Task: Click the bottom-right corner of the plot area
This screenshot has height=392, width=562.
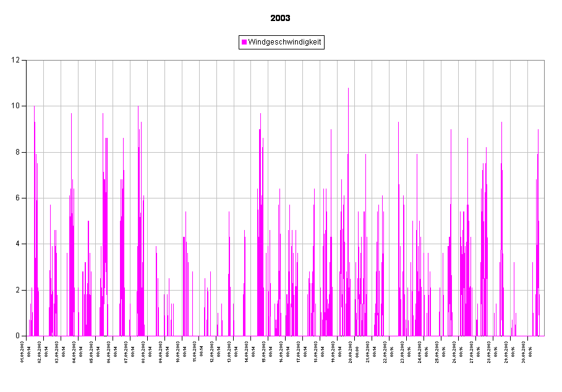Action: 544,336
